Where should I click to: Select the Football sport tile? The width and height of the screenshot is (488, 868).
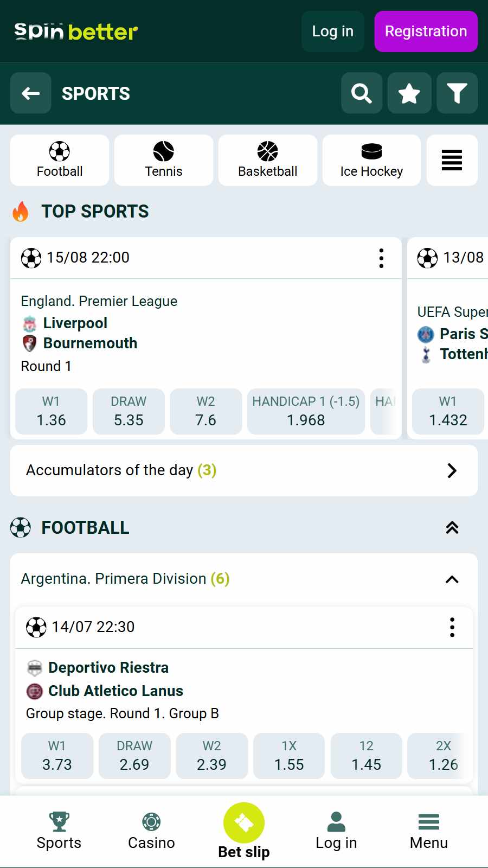[60, 160]
